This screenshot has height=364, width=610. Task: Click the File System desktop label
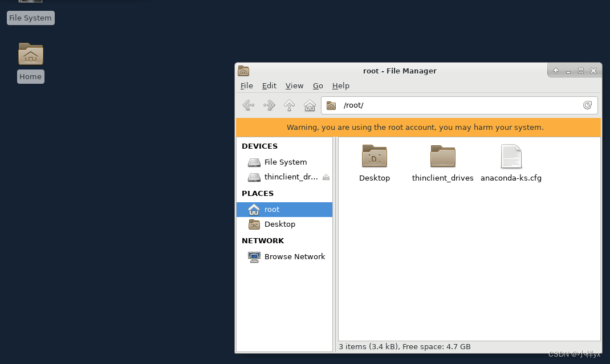[30, 18]
